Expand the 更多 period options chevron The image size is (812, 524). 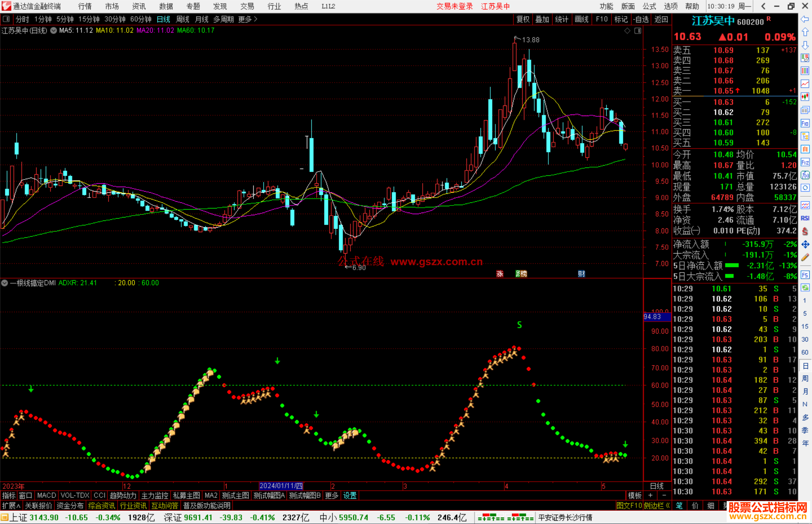coord(256,19)
